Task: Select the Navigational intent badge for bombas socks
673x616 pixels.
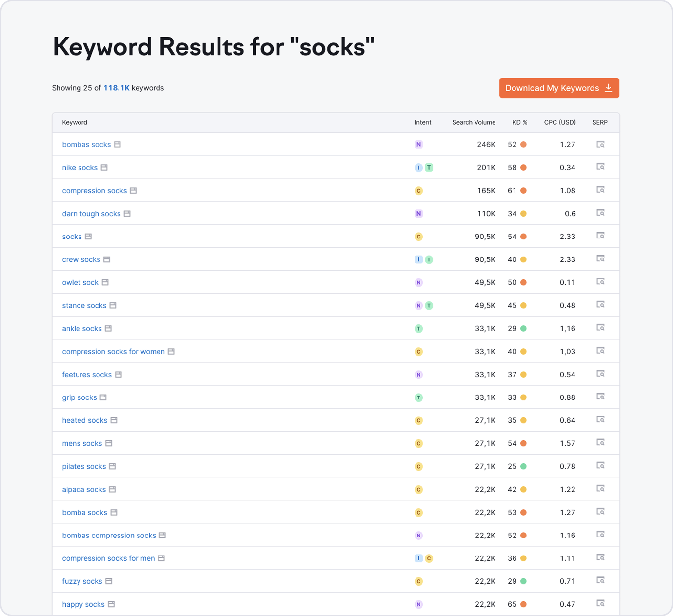Action: [x=418, y=144]
